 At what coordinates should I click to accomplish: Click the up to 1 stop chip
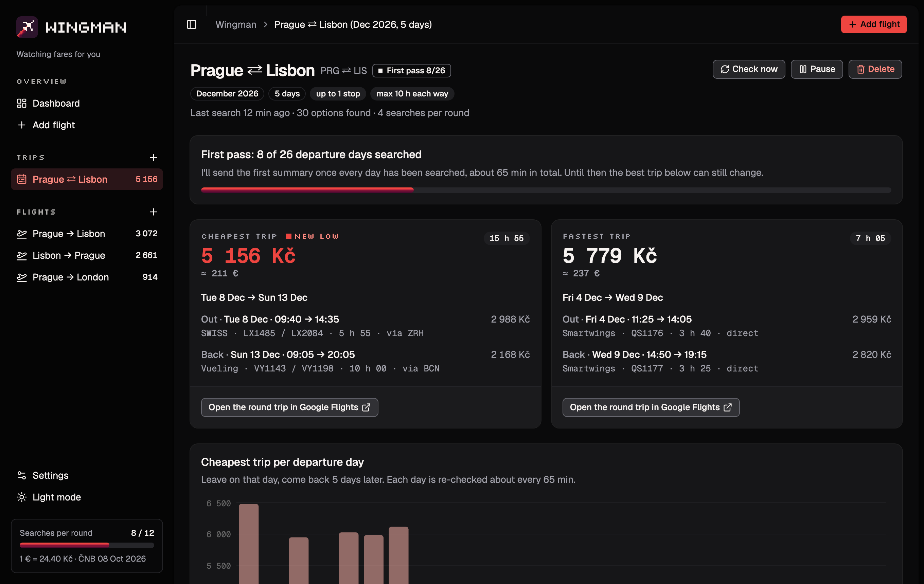tap(338, 94)
